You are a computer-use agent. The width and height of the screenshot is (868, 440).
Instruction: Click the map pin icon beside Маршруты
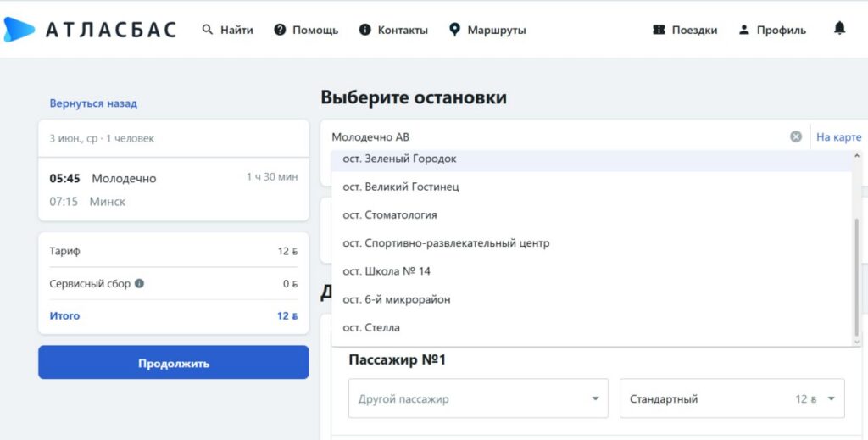click(454, 30)
